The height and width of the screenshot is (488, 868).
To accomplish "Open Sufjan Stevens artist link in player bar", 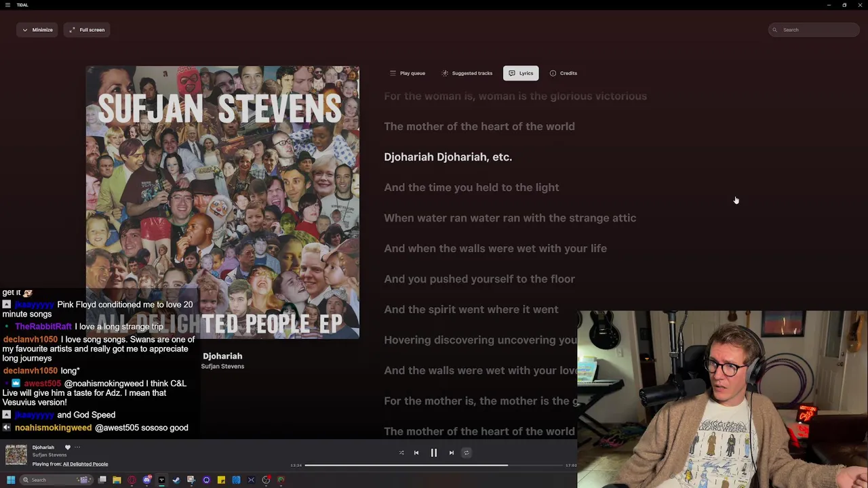I will pos(50,455).
